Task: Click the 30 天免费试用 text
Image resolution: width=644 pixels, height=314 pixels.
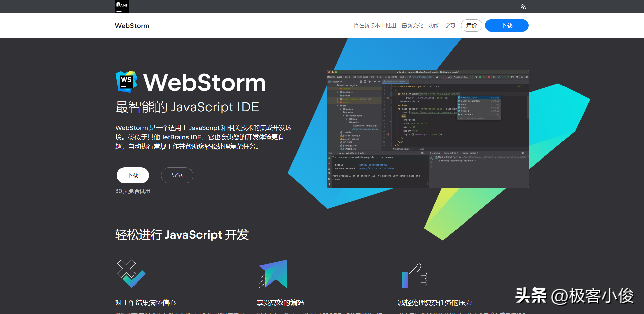Action: [x=133, y=191]
